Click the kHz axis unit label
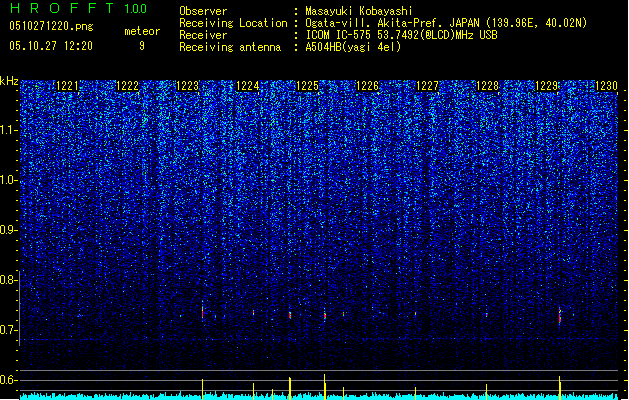Screen dimensions: 629x400 [x=9, y=81]
